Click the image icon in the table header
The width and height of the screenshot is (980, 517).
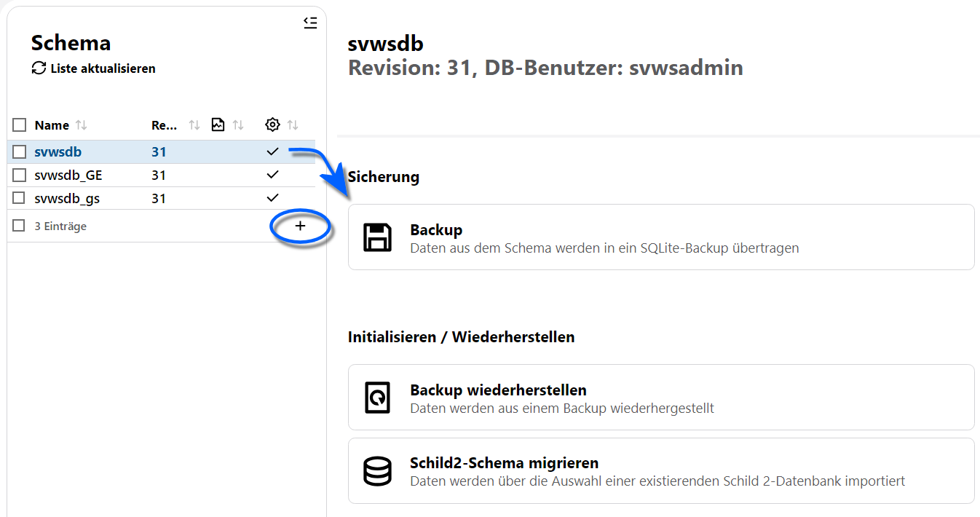tap(218, 125)
